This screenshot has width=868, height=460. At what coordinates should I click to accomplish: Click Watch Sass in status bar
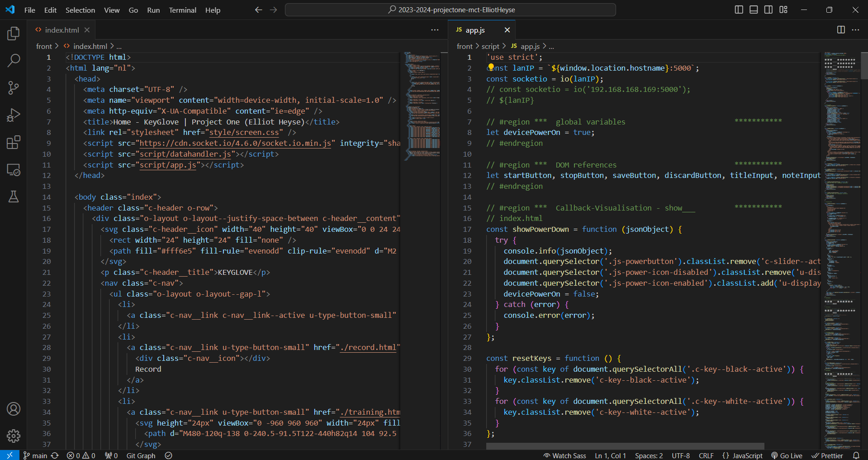[564, 455]
